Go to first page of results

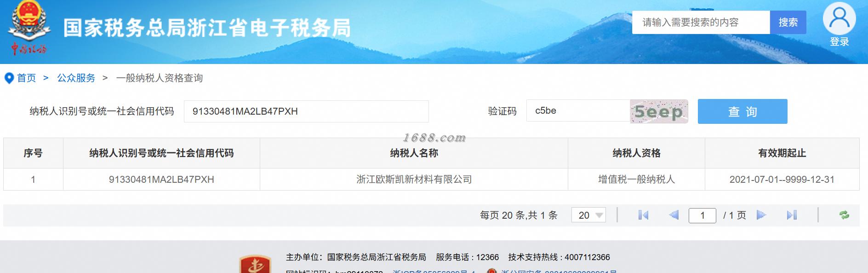[x=643, y=215]
